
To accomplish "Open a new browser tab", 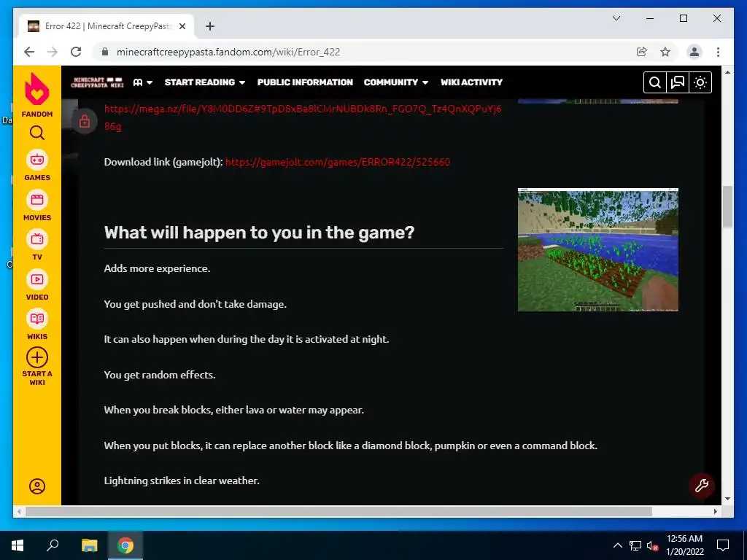I will click(210, 26).
